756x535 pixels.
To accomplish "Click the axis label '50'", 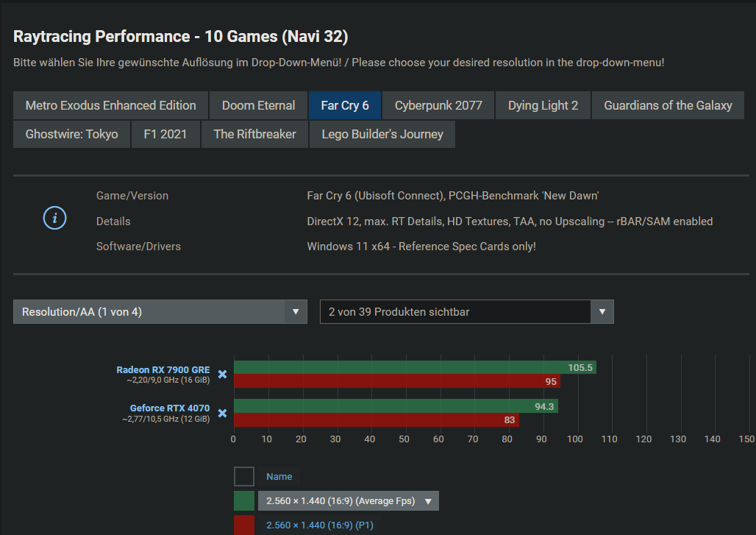I will click(x=404, y=439).
